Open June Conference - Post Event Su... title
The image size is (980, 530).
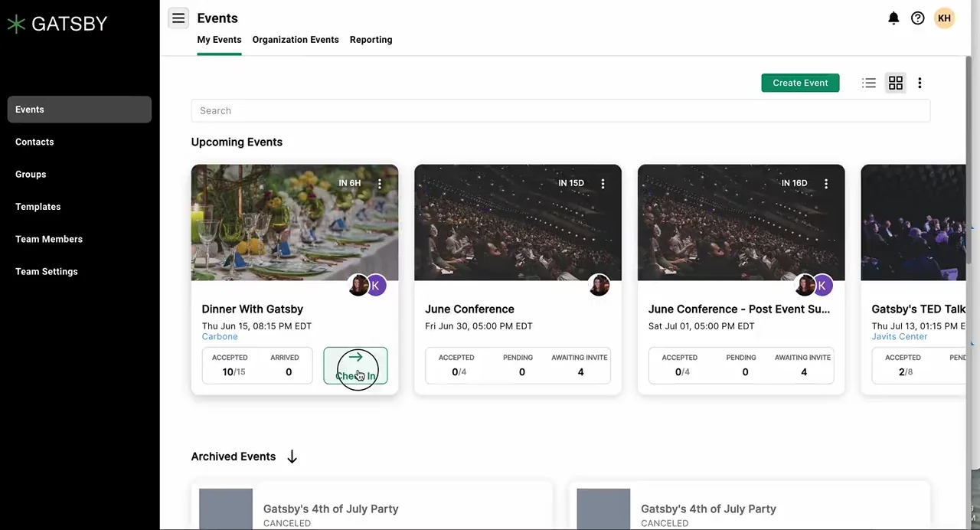click(739, 309)
